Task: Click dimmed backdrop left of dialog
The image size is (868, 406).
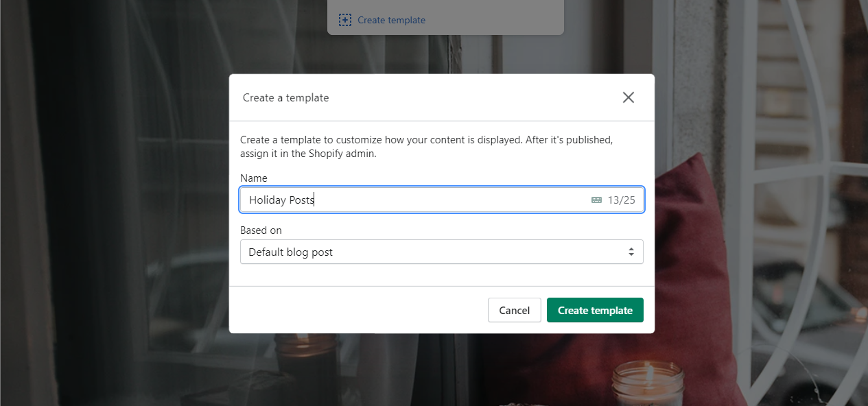Action: point(117,206)
